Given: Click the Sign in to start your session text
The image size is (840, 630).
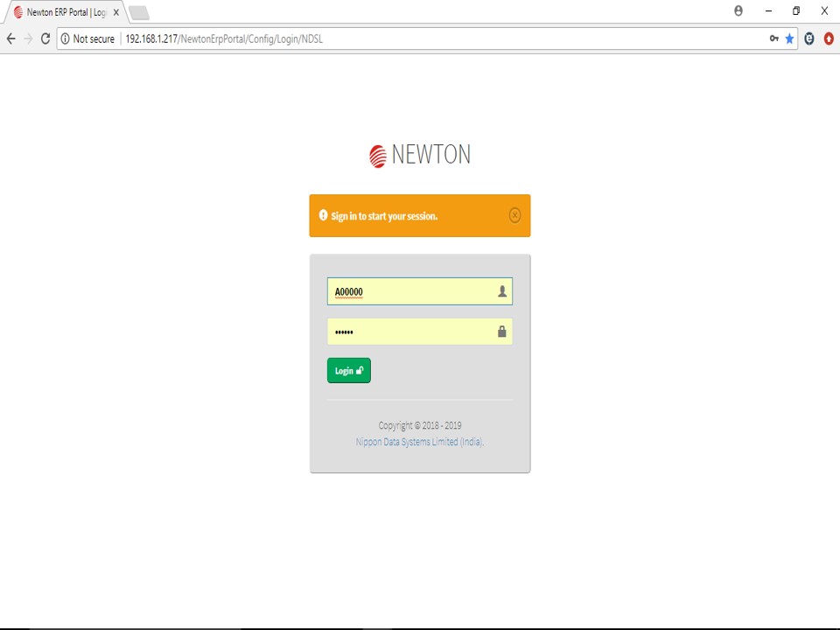Looking at the screenshot, I should tap(384, 216).
